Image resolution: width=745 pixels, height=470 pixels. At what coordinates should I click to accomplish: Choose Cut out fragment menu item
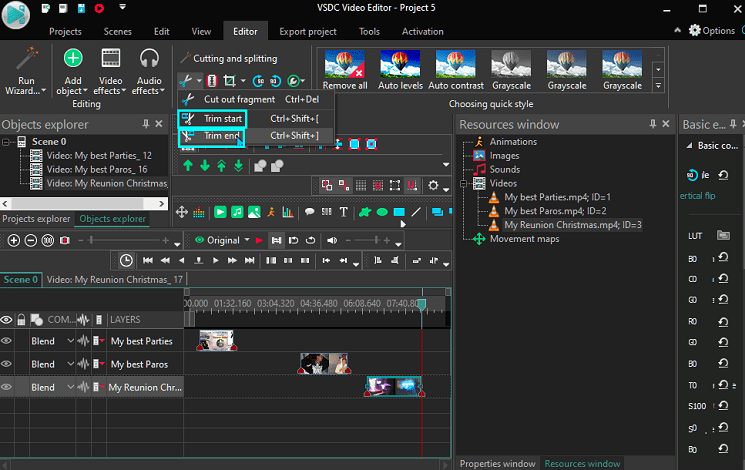pos(257,99)
